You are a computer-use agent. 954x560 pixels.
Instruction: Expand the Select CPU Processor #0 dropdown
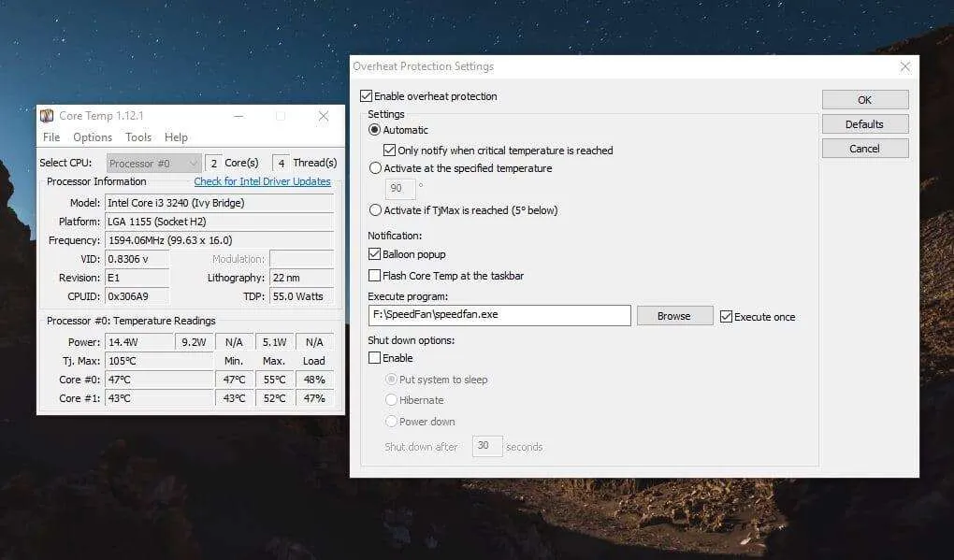pyautogui.click(x=153, y=163)
